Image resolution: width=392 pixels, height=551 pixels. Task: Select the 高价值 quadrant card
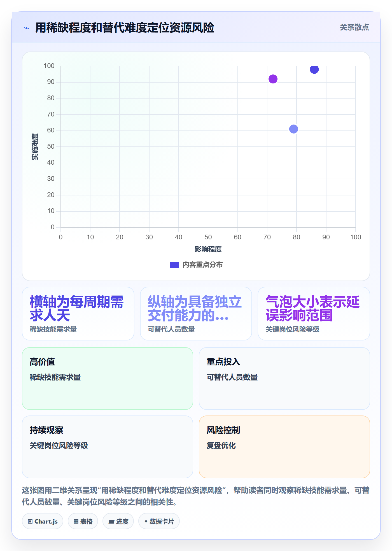[x=108, y=379]
